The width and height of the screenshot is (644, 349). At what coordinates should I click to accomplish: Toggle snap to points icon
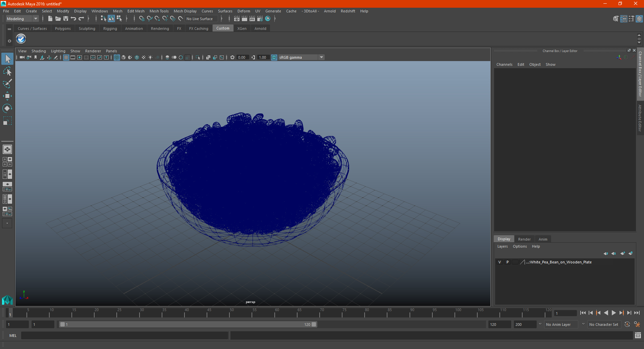(x=157, y=19)
